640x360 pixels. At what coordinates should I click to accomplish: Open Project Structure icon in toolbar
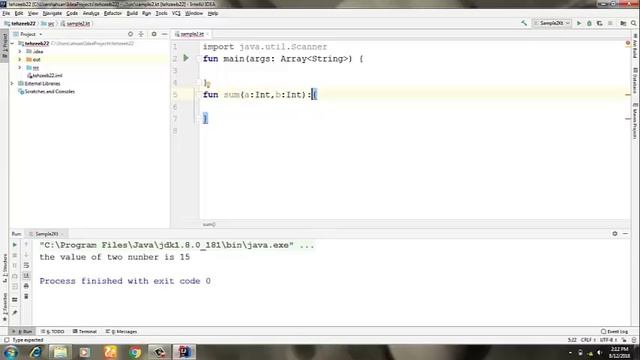click(x=623, y=23)
